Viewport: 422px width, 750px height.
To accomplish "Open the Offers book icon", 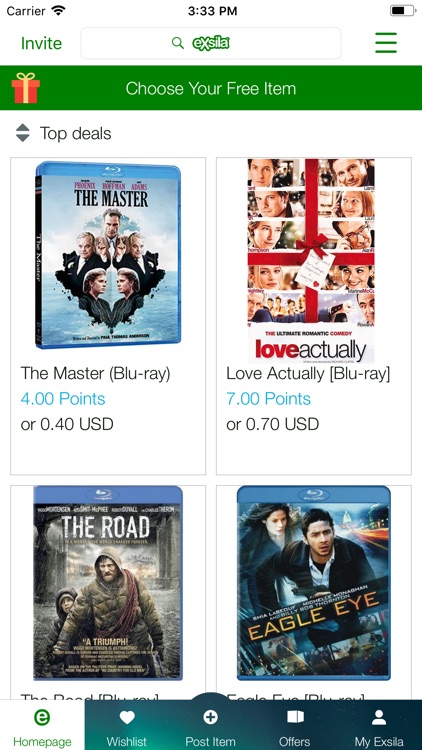I will pos(295,717).
